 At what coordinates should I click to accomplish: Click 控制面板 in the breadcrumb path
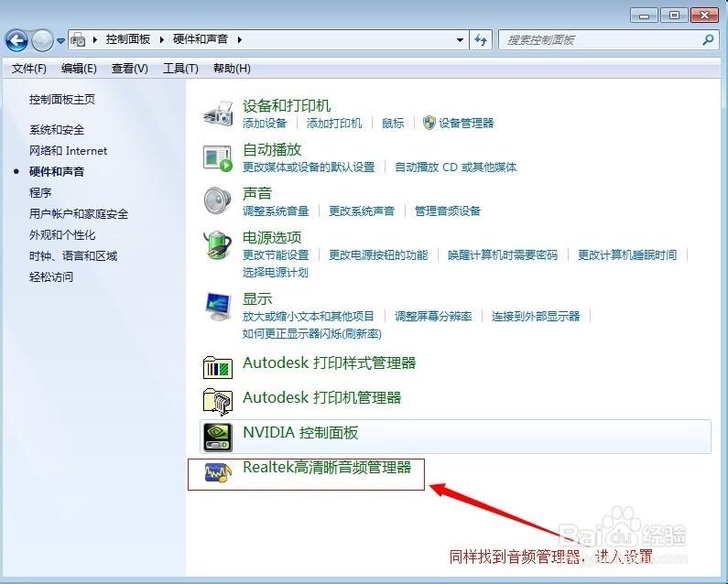click(x=128, y=39)
